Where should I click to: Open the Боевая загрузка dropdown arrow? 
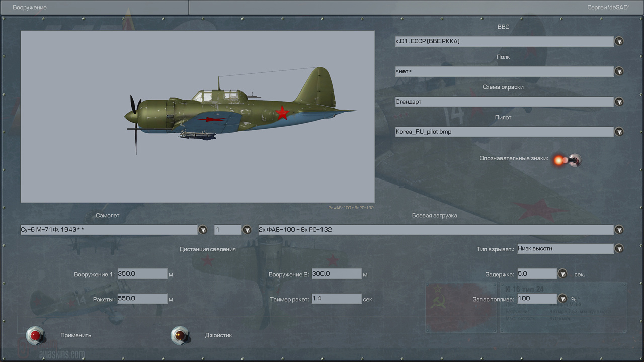point(619,230)
